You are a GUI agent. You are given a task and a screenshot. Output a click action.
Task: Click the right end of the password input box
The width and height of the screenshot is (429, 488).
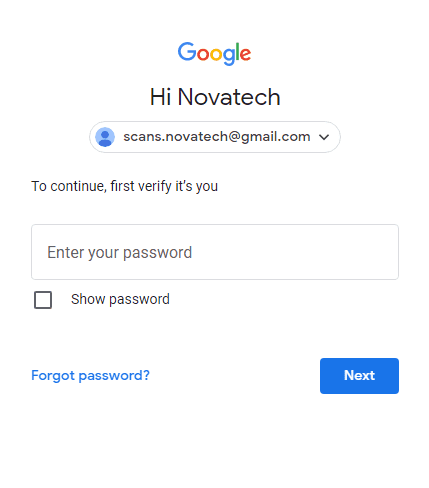[383, 252]
